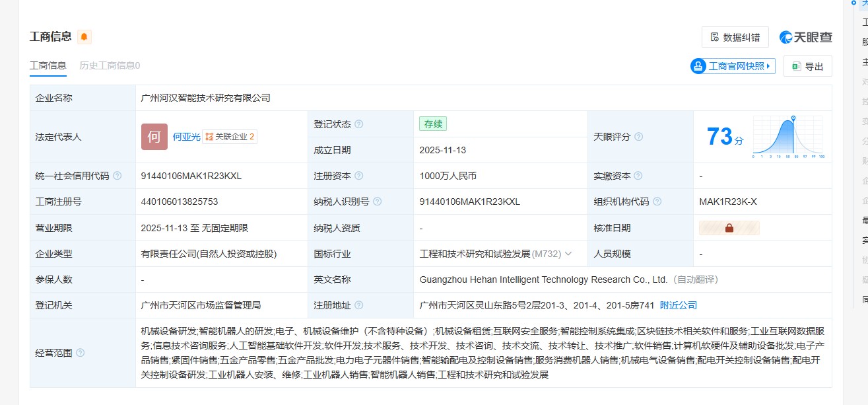This screenshot has width=868, height=405.
Task: Click the help icon beside 统一社会信用代码
Action: [x=117, y=176]
